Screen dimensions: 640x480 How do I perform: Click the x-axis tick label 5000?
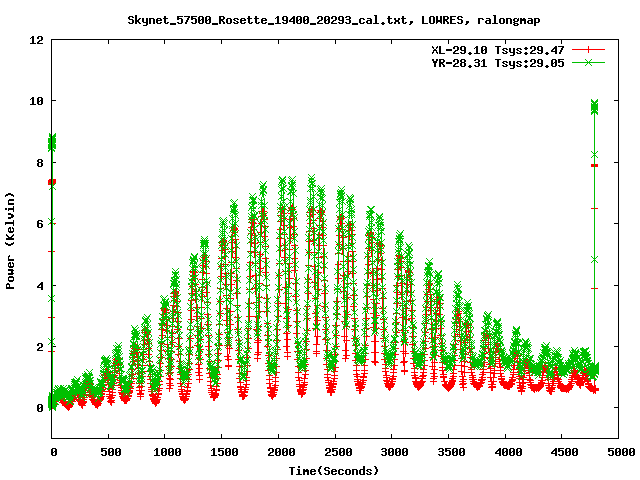[x=621, y=452]
